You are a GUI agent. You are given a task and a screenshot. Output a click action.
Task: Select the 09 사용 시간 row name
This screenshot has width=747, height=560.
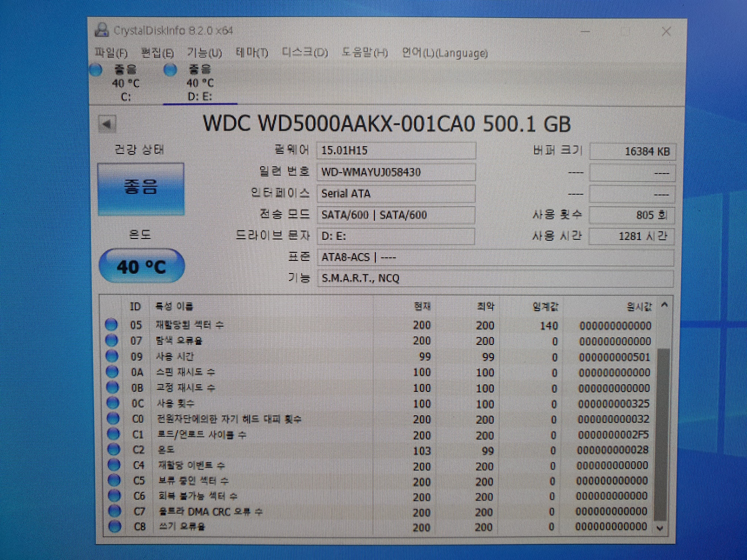click(x=175, y=356)
